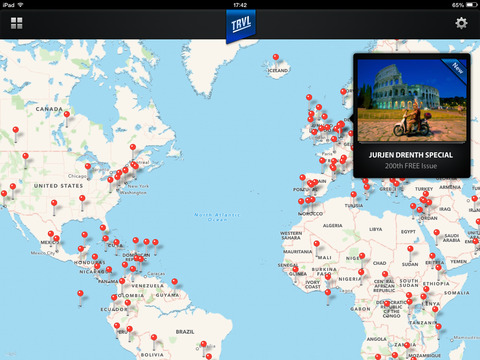Tap the Gabon country label

[x=360, y=309]
